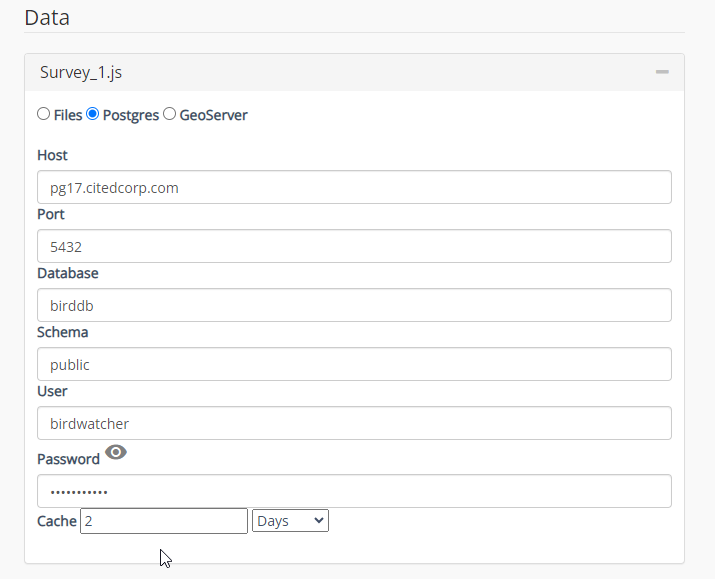Viewport: 715px width, 579px height.
Task: Click the Schema field label
Action: [63, 332]
